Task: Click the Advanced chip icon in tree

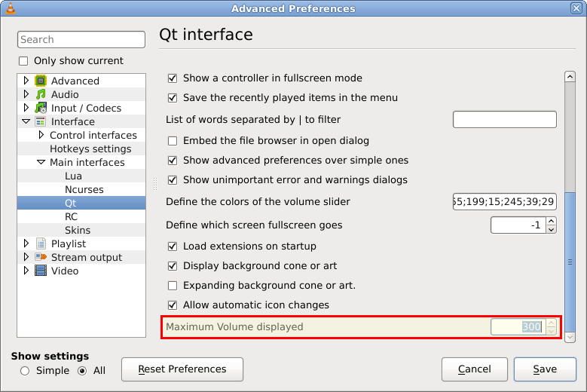Action: click(x=41, y=81)
